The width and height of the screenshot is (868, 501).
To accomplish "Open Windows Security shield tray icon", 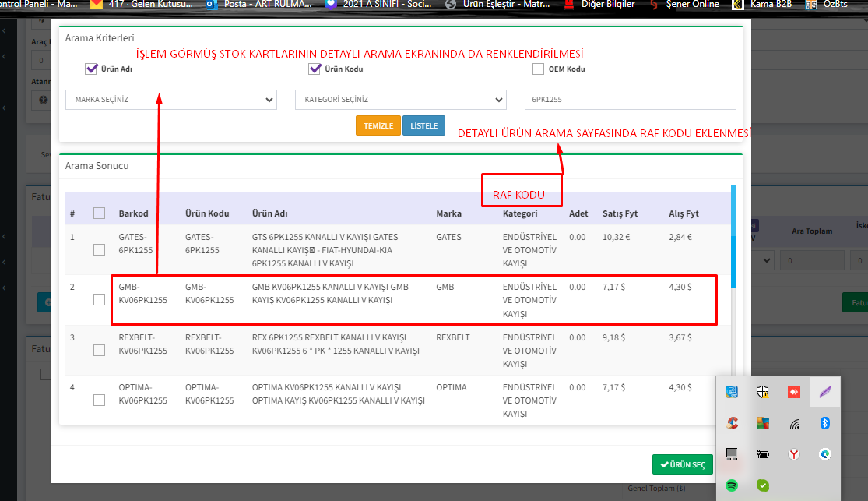I will click(x=763, y=392).
